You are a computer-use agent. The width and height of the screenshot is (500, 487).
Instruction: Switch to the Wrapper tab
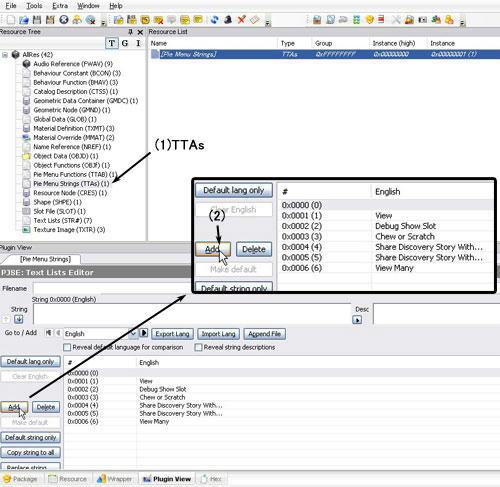115,479
